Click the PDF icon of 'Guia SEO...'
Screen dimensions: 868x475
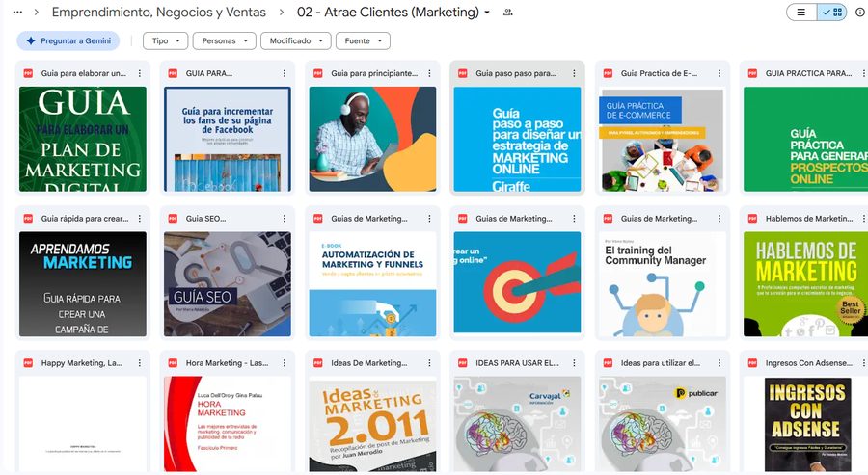tap(173, 219)
